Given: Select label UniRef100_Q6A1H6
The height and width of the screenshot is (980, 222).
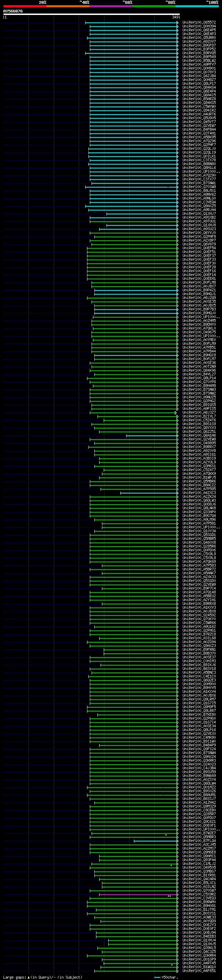Looking at the screenshot, I should click(x=199, y=436).
